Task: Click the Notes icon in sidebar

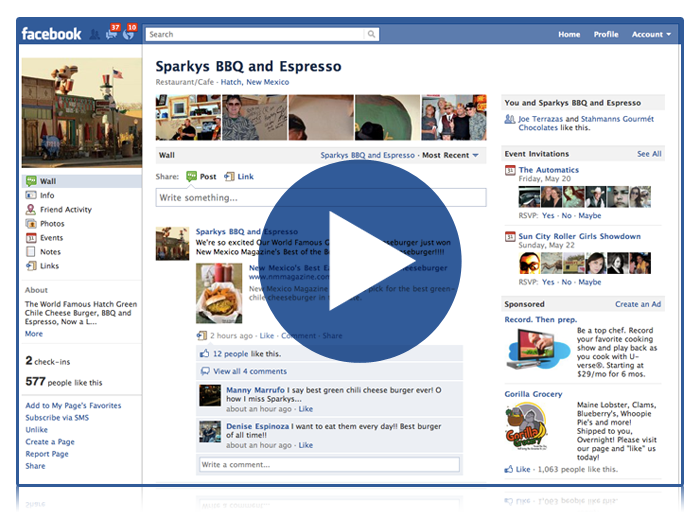Action: [31, 252]
